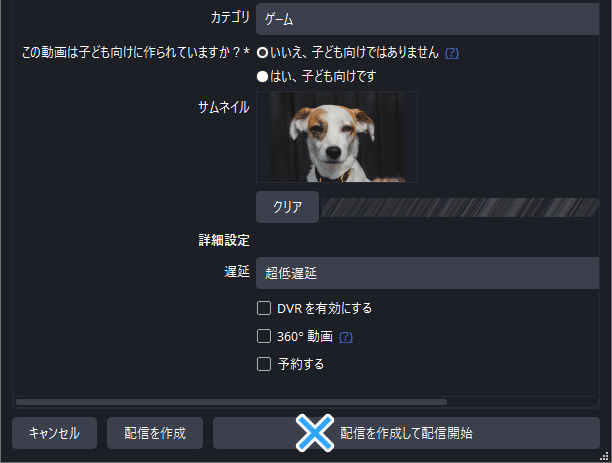Screen dimensions: 612x463
Task: Click the クリア button under the thumbnail
Action: [287, 207]
